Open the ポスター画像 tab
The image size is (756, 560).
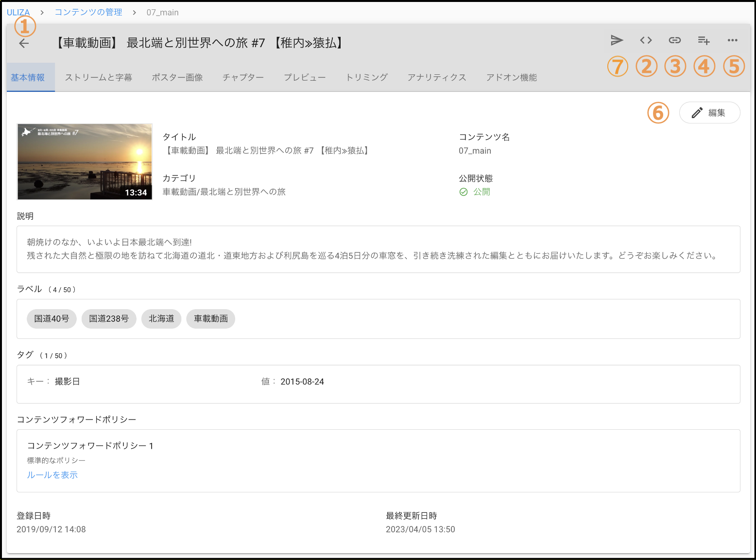pyautogui.click(x=177, y=78)
